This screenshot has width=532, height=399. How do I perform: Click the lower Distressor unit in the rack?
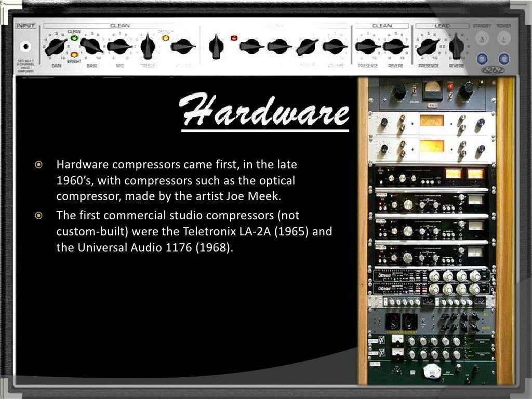coord(432,289)
